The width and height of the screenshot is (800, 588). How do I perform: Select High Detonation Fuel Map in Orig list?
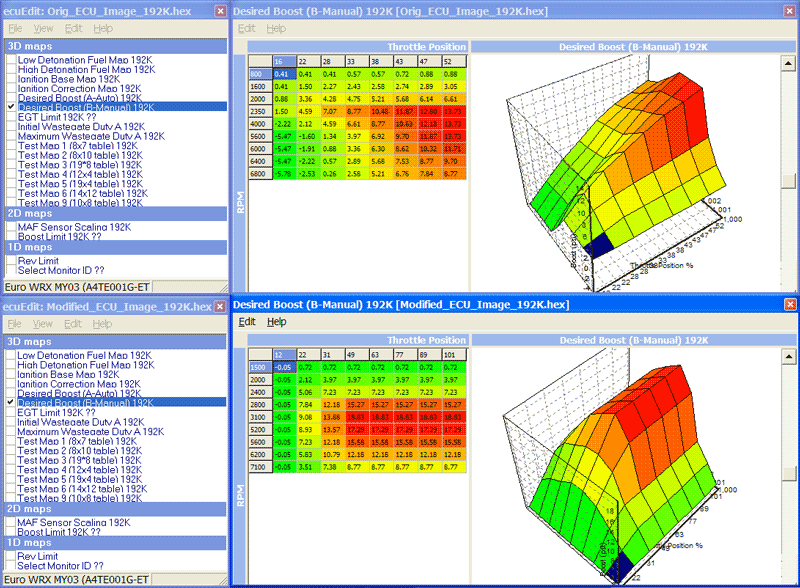tap(86, 69)
